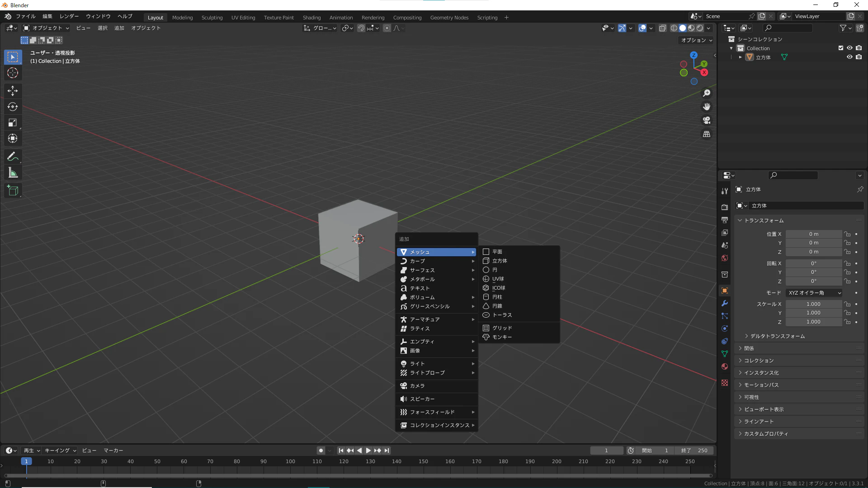Adjust the 位置 X location field
Screen dimensions: 868x488
(813, 234)
